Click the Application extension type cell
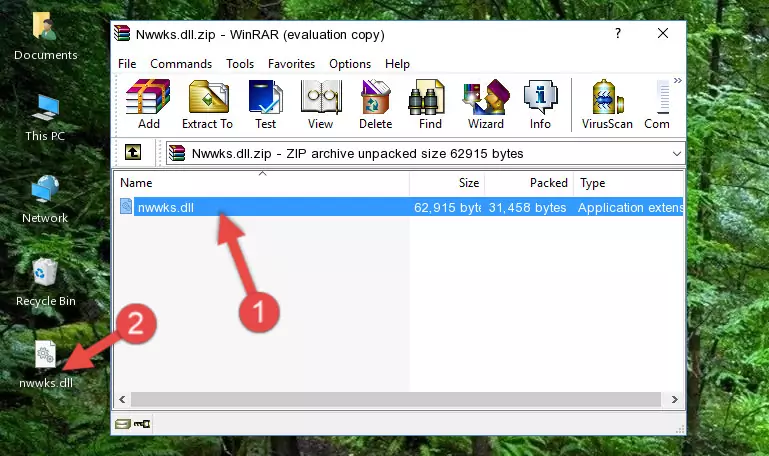The height and width of the screenshot is (456, 769). pyautogui.click(x=630, y=207)
